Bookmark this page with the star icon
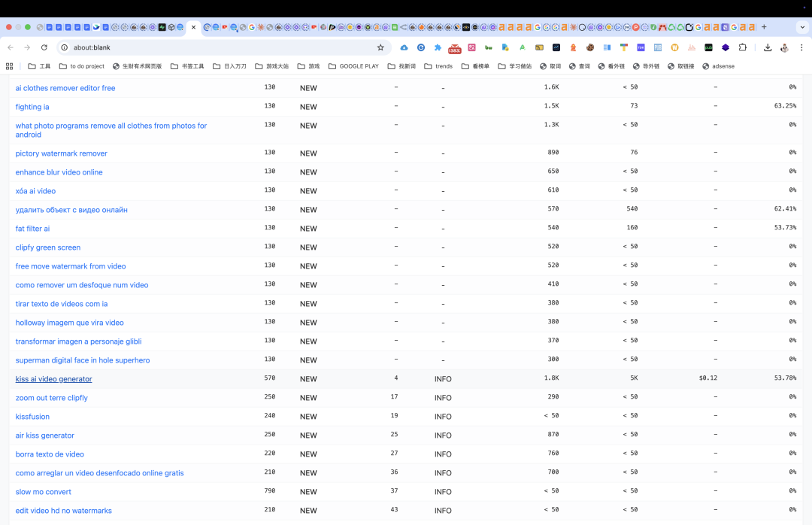 pos(380,47)
